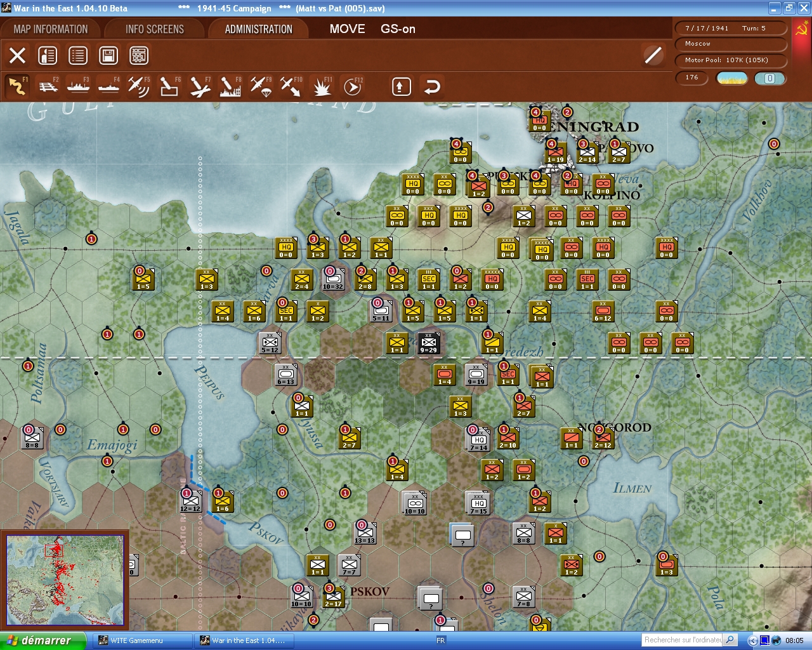Click the Moscow info field

tap(731, 44)
